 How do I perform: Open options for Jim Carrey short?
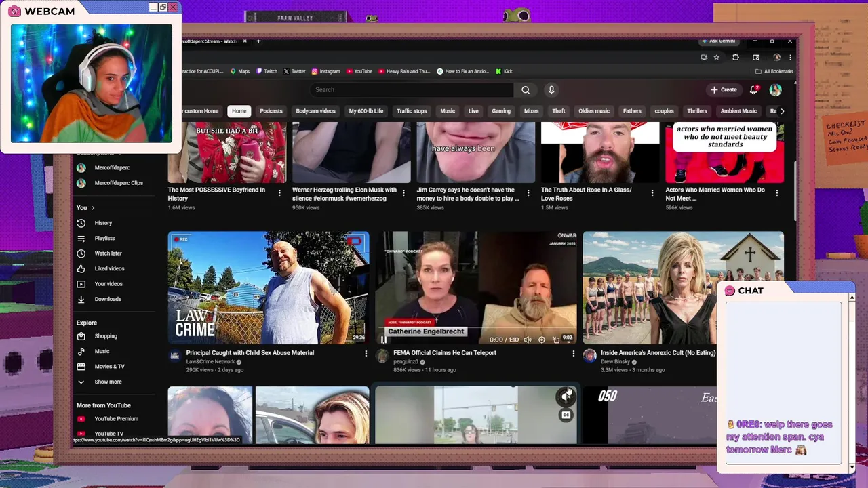tap(528, 193)
